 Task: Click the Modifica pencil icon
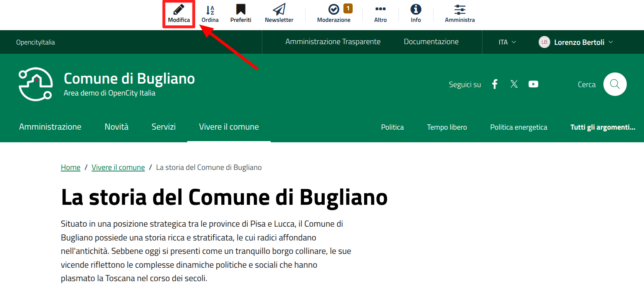point(179,10)
